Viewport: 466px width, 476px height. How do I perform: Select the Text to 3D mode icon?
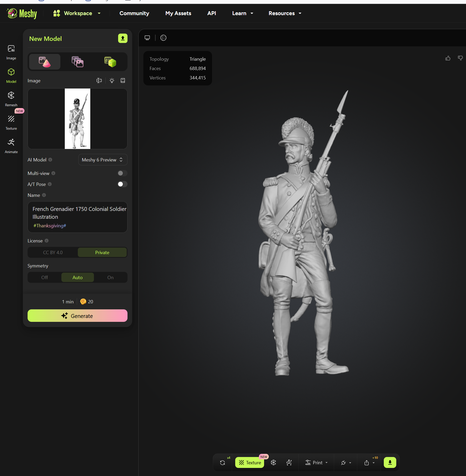[110, 62]
